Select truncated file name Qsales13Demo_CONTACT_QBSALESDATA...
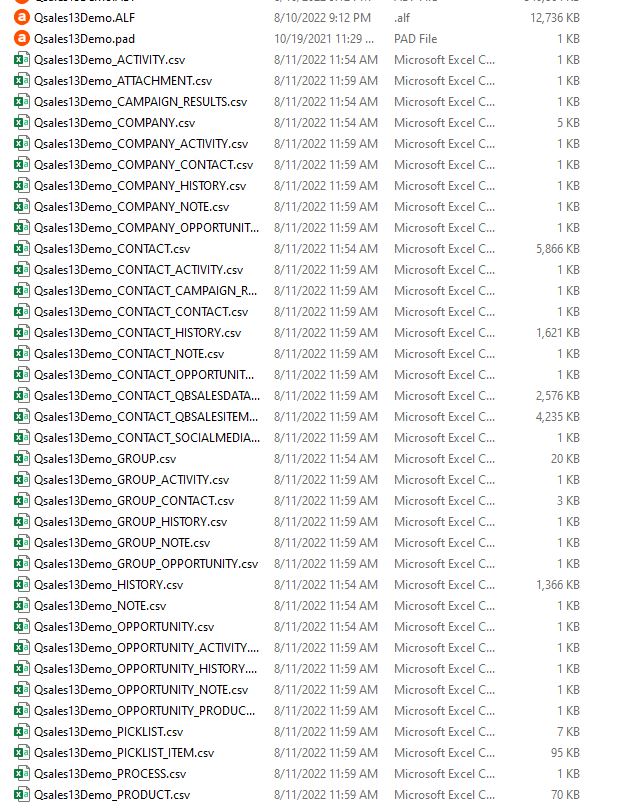This screenshot has height=808, width=624. tap(147, 396)
